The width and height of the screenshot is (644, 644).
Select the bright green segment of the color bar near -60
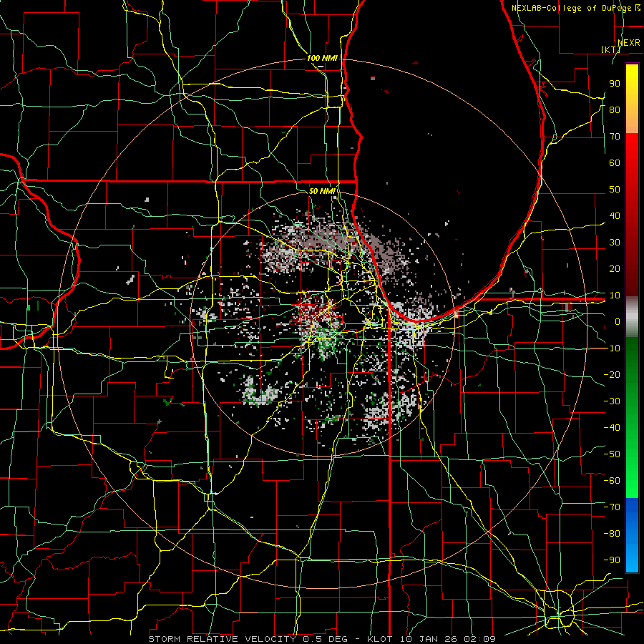tap(632, 482)
